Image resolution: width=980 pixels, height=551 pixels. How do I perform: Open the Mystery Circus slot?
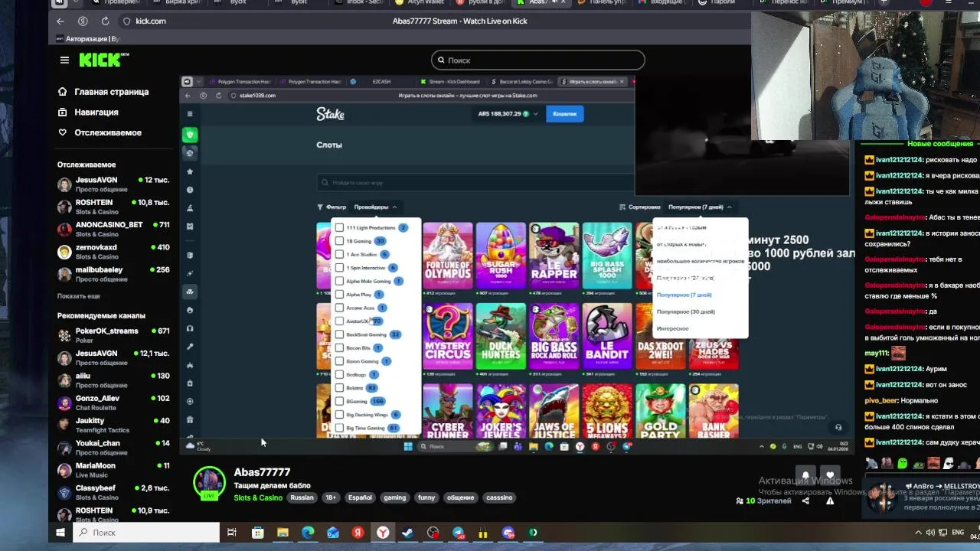pos(448,337)
